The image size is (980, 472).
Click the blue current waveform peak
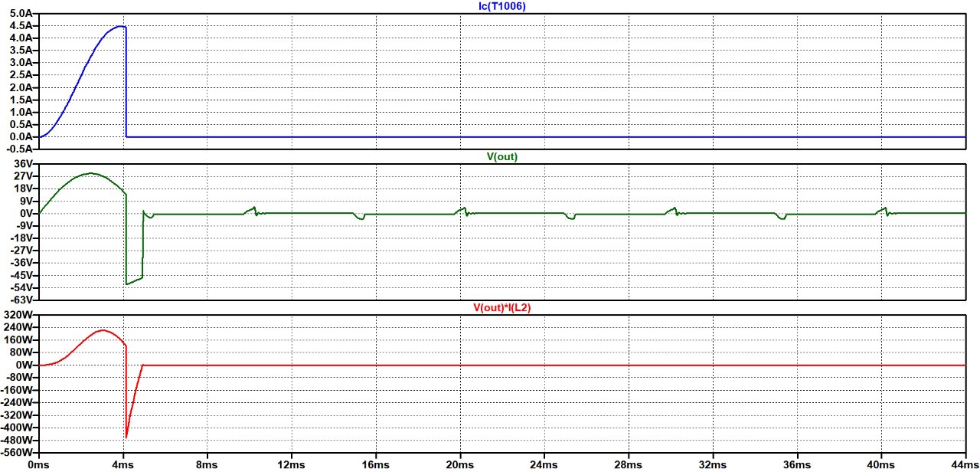tap(120, 26)
